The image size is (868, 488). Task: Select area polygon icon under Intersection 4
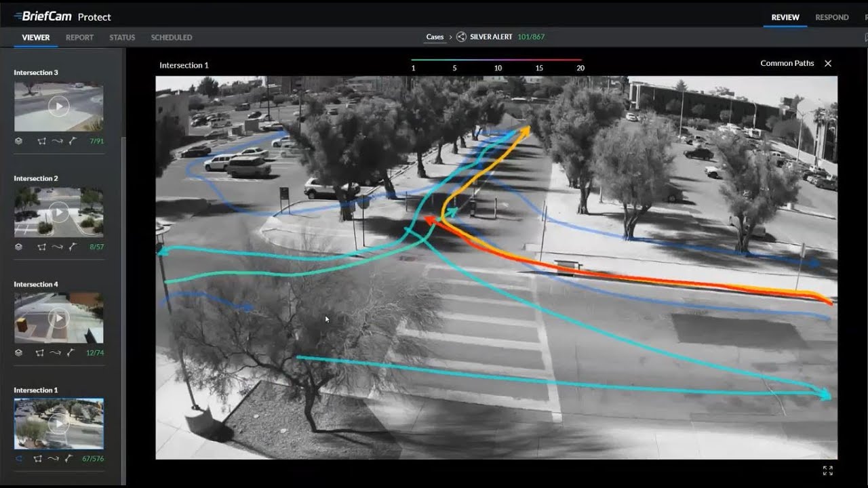41,352
